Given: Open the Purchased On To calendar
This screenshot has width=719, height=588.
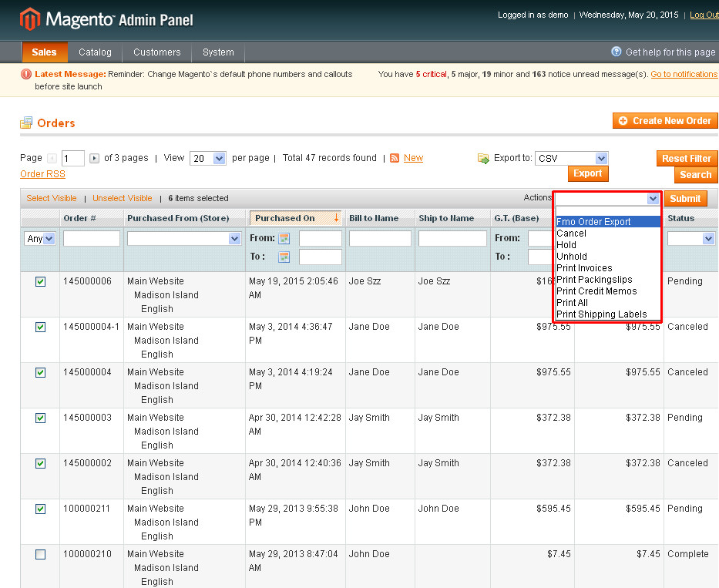Looking at the screenshot, I should (x=284, y=257).
